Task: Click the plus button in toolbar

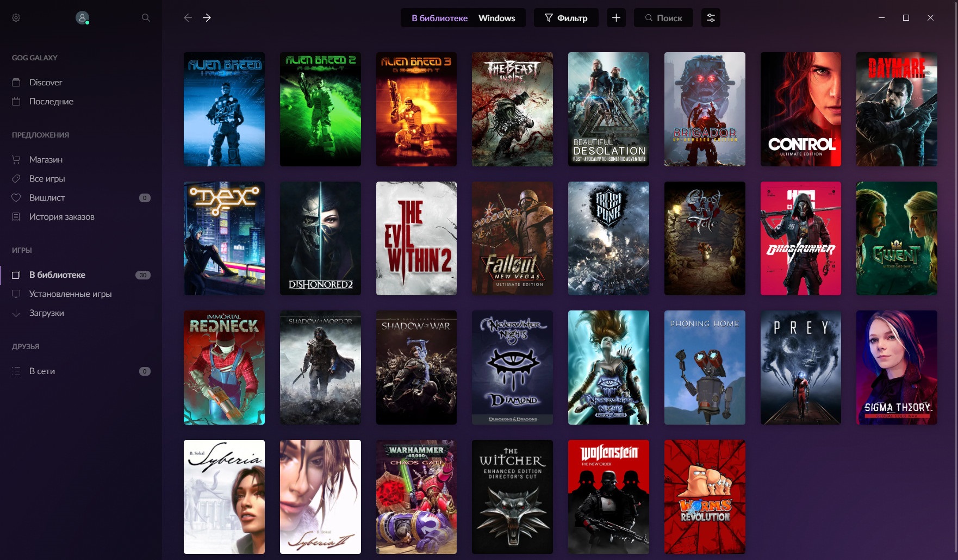Action: tap(616, 18)
